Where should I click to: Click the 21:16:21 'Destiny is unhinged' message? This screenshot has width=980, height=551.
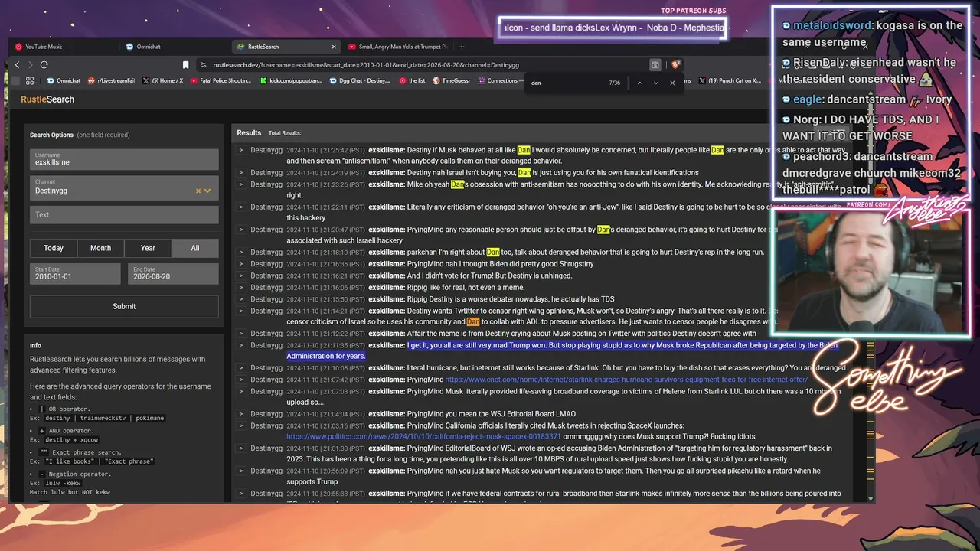tap(489, 275)
